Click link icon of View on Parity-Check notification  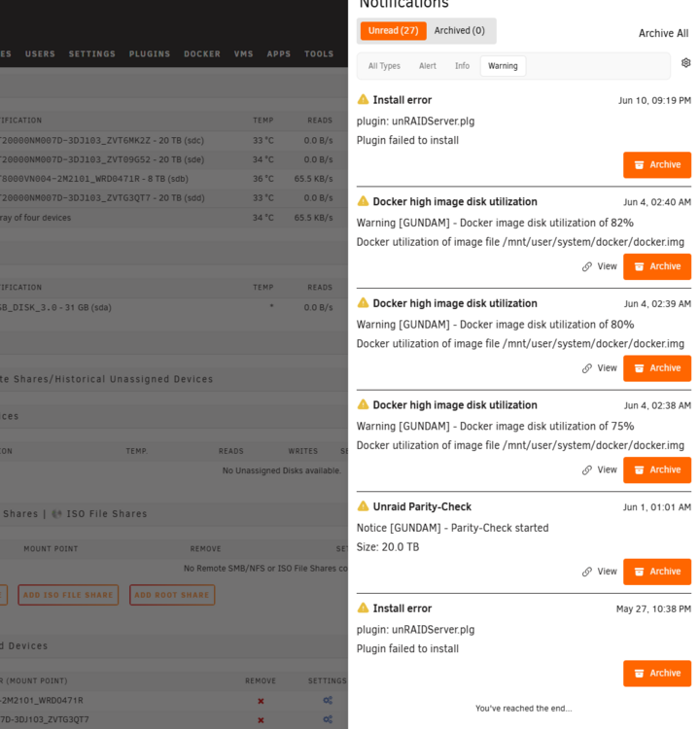(x=587, y=572)
